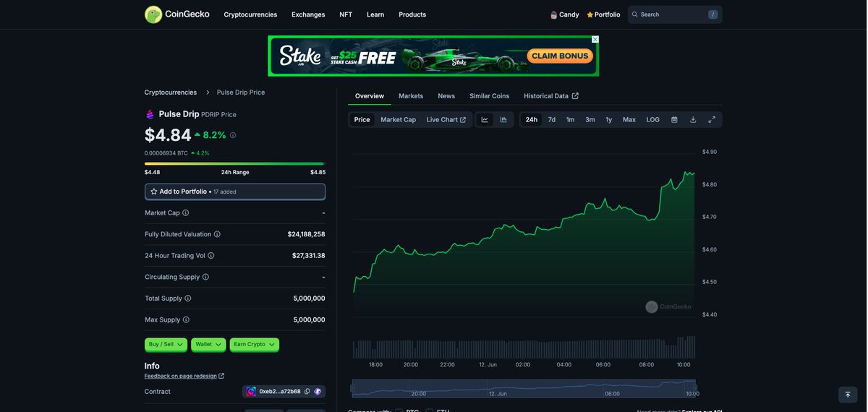Click the $4.84 price heading
This screenshot has height=412, width=868.
pyautogui.click(x=168, y=135)
